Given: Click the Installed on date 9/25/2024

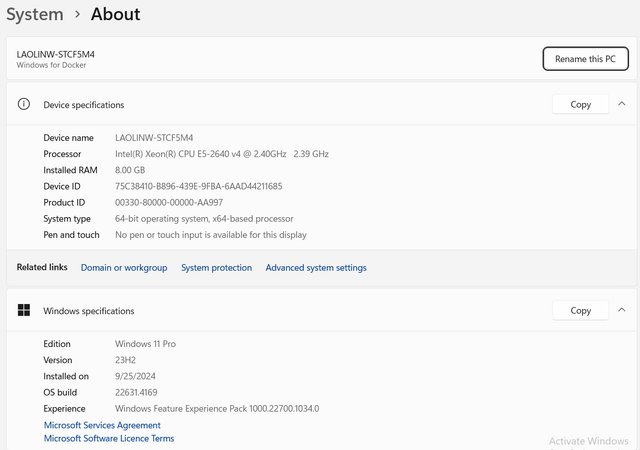Looking at the screenshot, I should click(135, 376).
